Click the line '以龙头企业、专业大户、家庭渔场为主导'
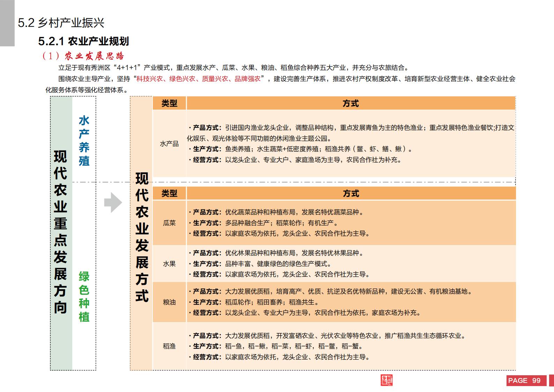Screen dimensions: 554x392 pos(295,160)
